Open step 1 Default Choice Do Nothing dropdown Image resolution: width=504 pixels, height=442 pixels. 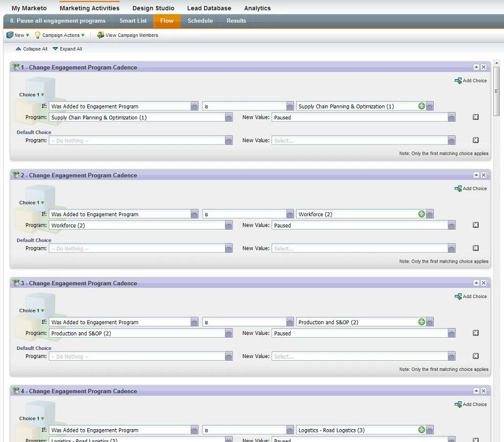[229, 140]
